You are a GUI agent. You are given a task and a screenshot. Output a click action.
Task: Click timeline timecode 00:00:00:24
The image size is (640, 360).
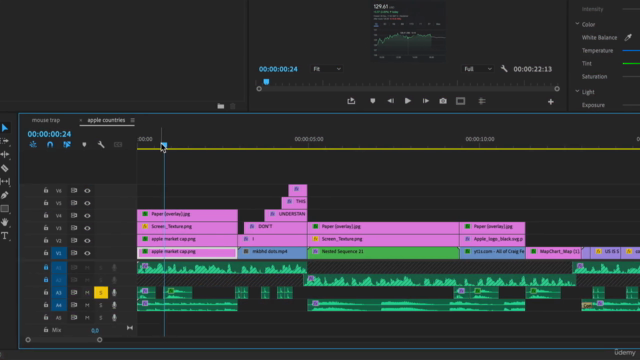49,134
